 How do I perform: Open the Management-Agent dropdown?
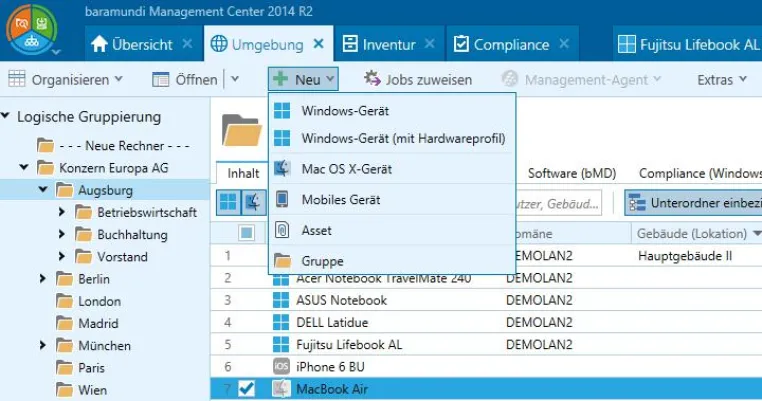click(581, 79)
